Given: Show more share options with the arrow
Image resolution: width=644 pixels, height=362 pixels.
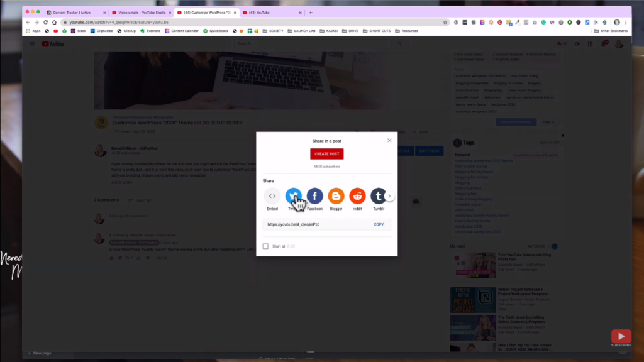Looking at the screenshot, I should tap(389, 196).
